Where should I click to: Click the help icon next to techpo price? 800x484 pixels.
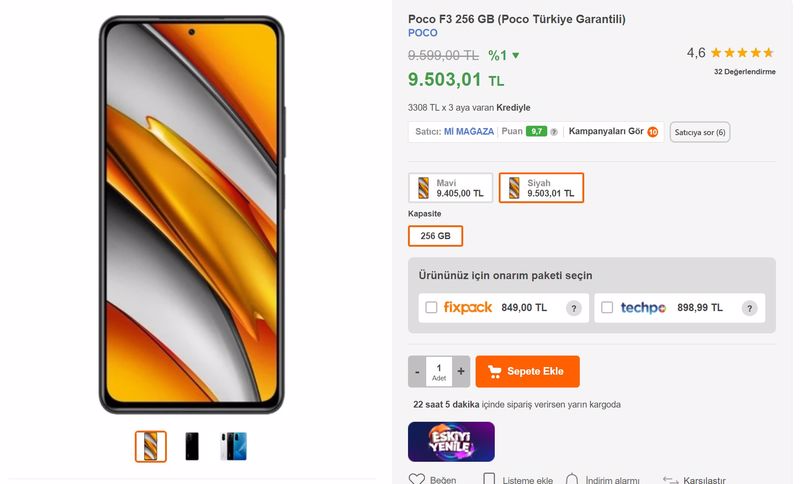click(x=749, y=308)
